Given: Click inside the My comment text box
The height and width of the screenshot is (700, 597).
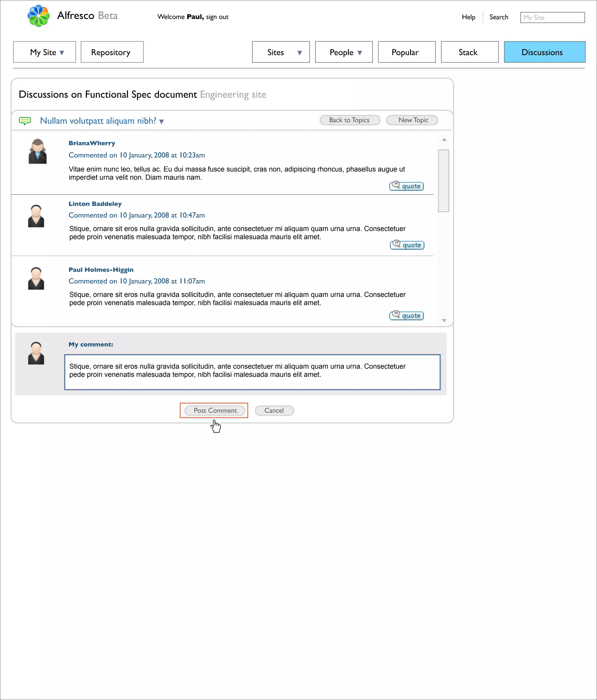Looking at the screenshot, I should tap(252, 372).
